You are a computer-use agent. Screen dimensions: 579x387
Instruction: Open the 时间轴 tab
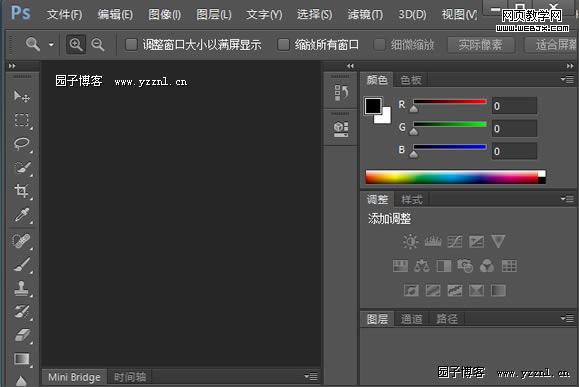(x=130, y=377)
